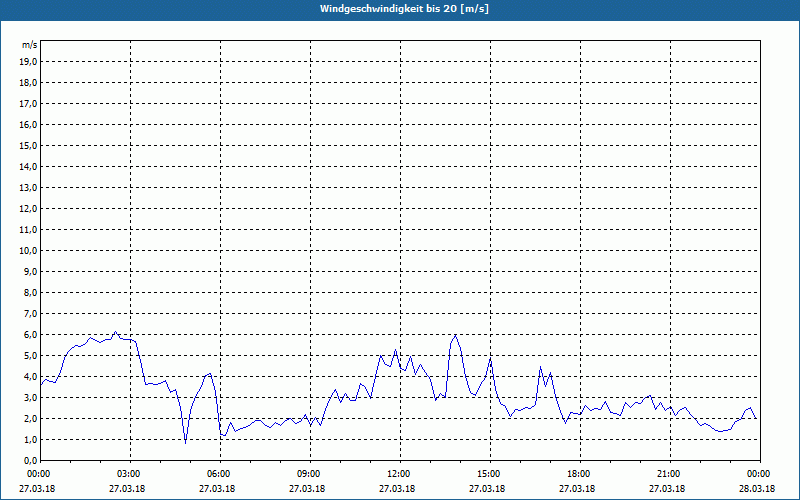Pick the 03:00 time label

(x=129, y=474)
